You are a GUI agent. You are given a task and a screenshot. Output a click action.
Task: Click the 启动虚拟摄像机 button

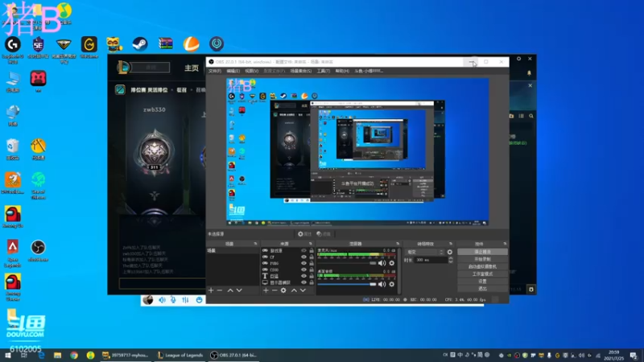[482, 267]
